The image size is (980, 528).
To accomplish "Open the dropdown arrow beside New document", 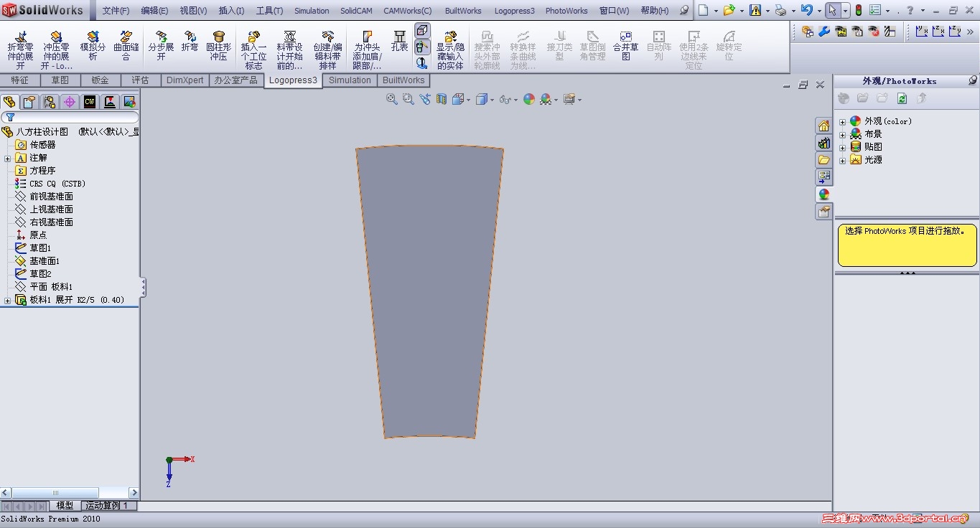I will [x=716, y=11].
